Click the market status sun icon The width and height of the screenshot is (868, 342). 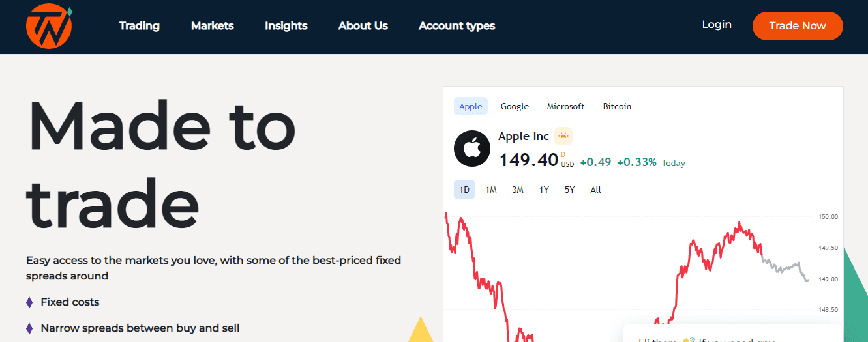click(563, 137)
